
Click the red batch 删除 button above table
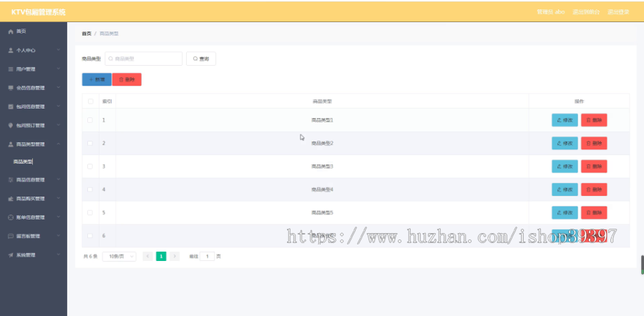click(127, 79)
